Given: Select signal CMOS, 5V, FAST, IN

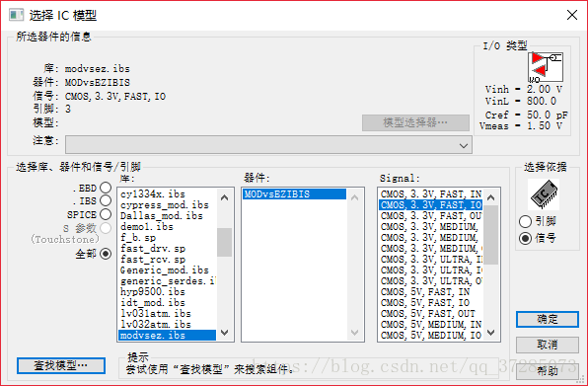Looking at the screenshot, I should pos(430,292).
